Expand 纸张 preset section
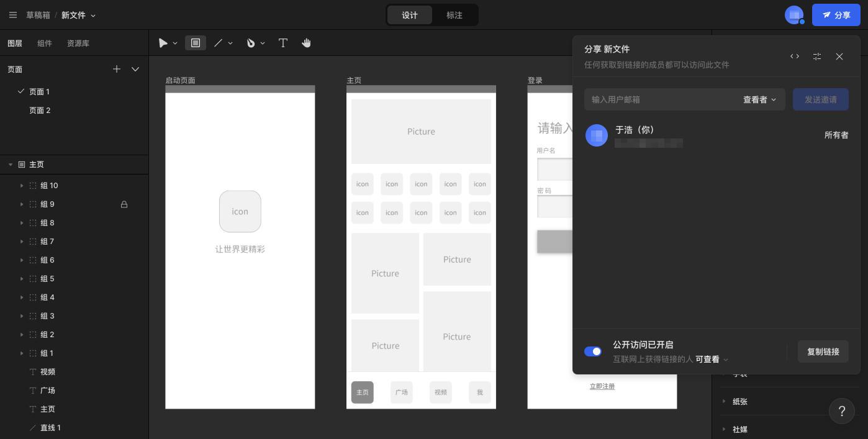Viewport: 868px width, 439px height. (x=724, y=401)
